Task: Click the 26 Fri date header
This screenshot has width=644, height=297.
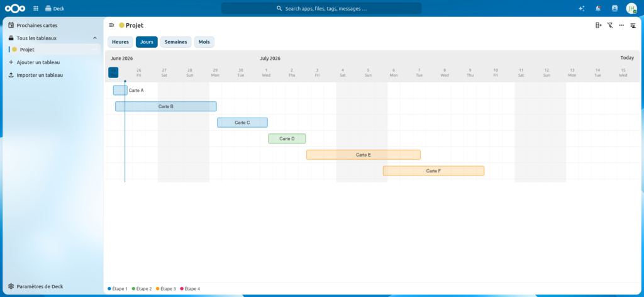Action: tap(139, 72)
